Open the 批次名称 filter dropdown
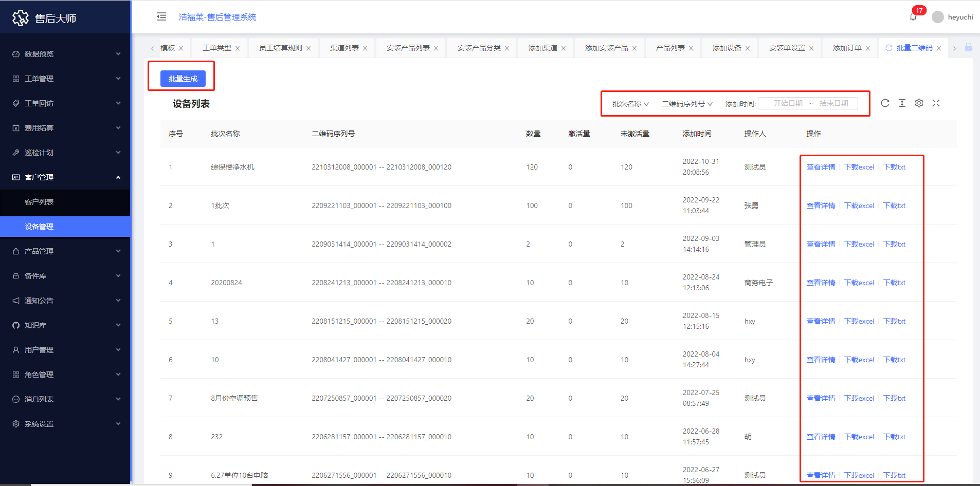The height and width of the screenshot is (486, 980). (630, 104)
